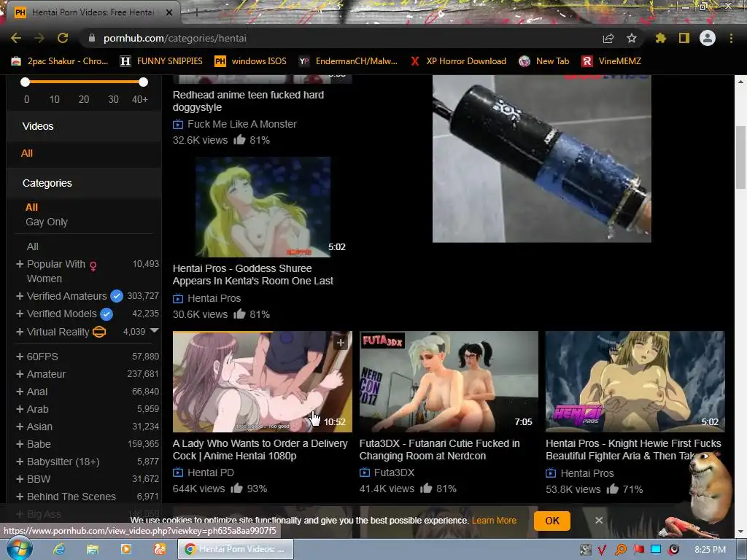Screen dimensions: 747x560
Task: Select the Chrome window taskbar button
Action: click(x=236, y=549)
